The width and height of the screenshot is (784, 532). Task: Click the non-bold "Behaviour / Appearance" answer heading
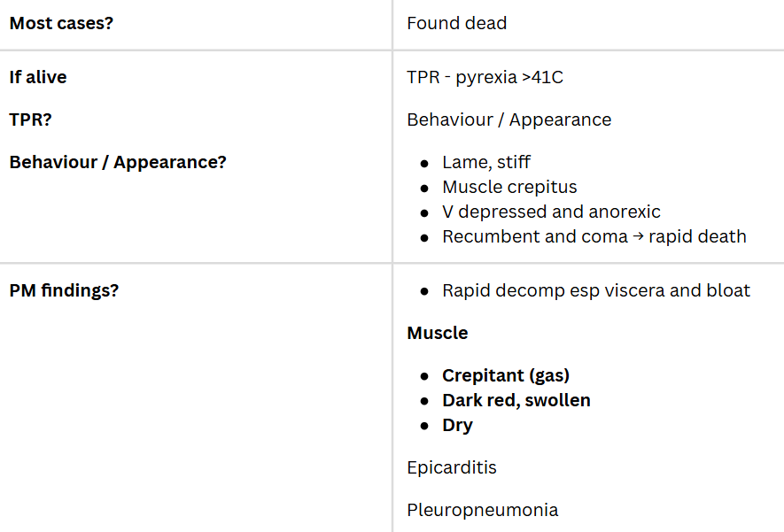[508, 120]
